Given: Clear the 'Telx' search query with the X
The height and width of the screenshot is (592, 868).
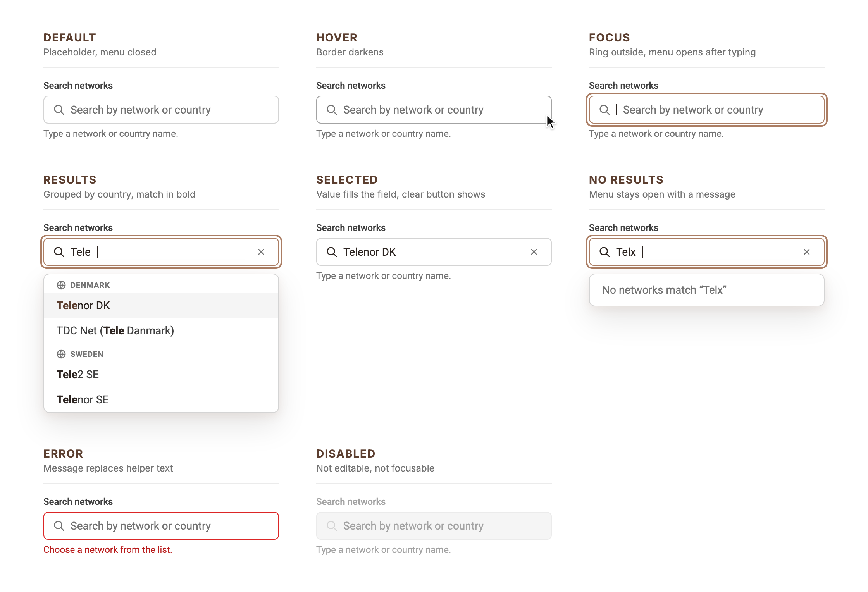Looking at the screenshot, I should point(807,252).
